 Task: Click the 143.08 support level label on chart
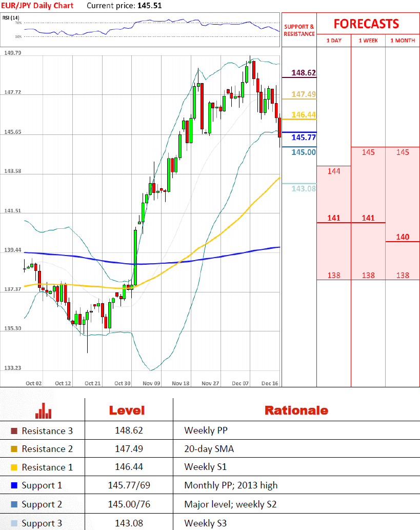304,189
